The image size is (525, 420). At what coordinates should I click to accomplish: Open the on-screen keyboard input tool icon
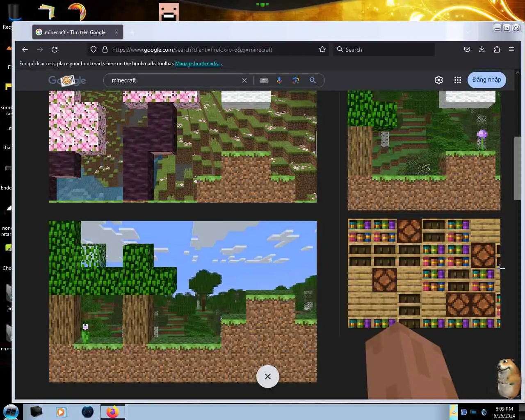pyautogui.click(x=264, y=80)
